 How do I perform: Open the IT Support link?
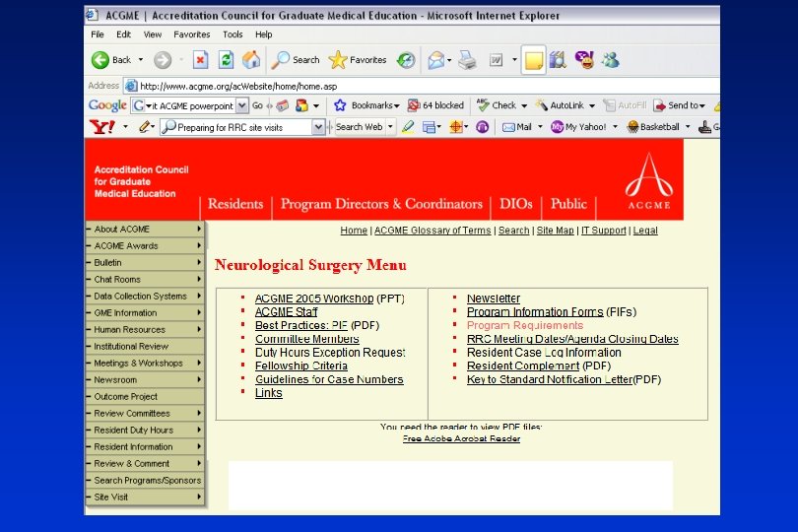pyautogui.click(x=604, y=231)
